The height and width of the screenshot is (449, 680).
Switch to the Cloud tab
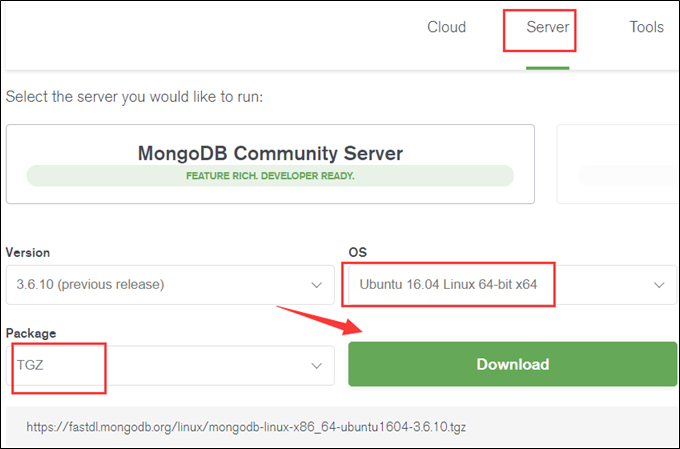[446, 27]
